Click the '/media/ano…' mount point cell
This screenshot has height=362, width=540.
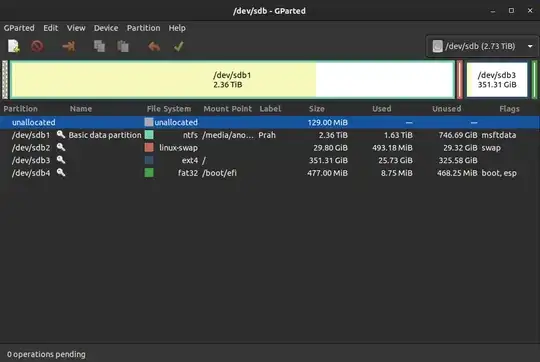228,135
